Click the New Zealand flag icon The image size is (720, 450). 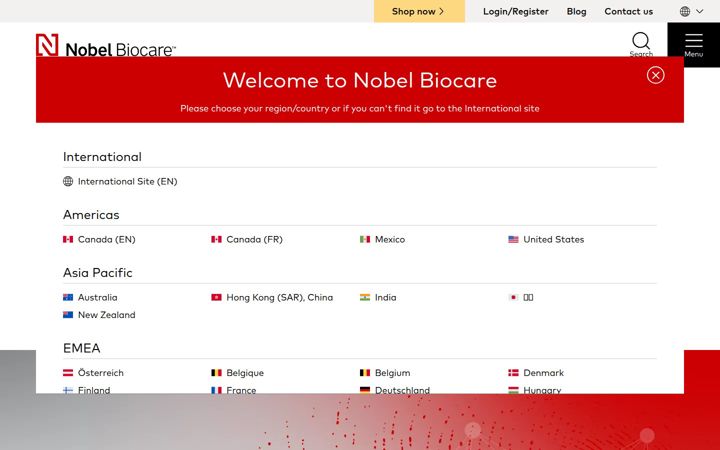coord(68,315)
